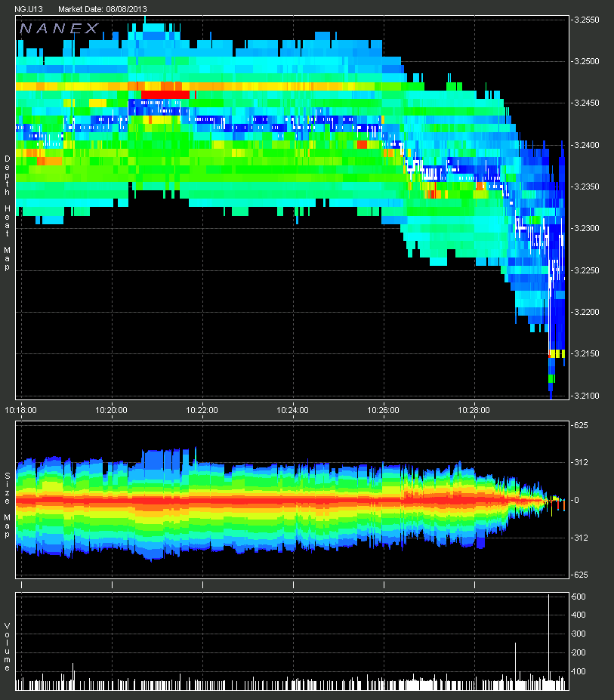Click the 10:26:00 time axis label

[x=383, y=410]
